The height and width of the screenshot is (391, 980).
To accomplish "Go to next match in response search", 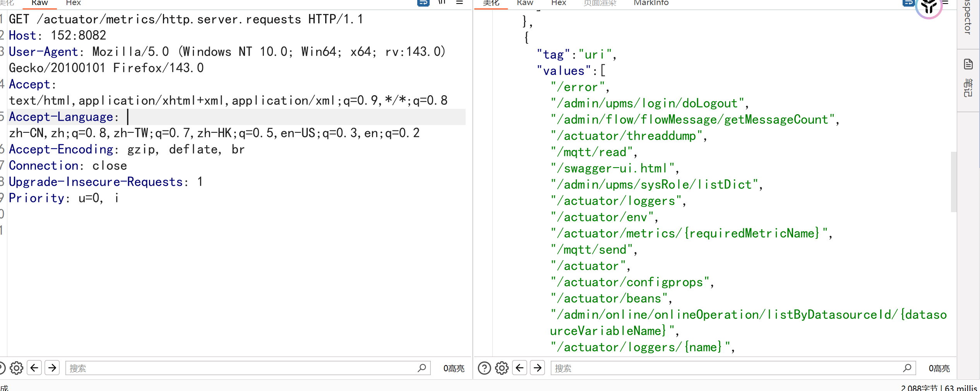I will click(x=538, y=368).
